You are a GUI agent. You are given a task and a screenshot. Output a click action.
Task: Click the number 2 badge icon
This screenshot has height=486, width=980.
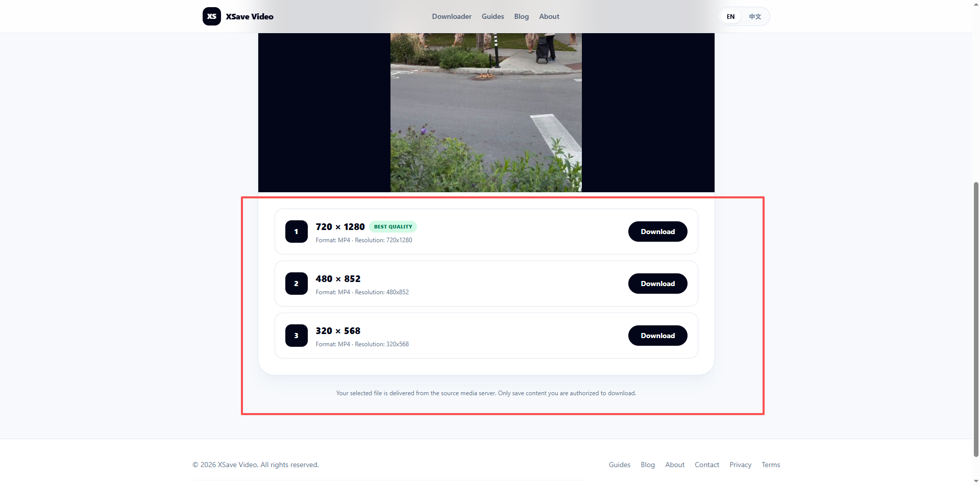tap(296, 284)
